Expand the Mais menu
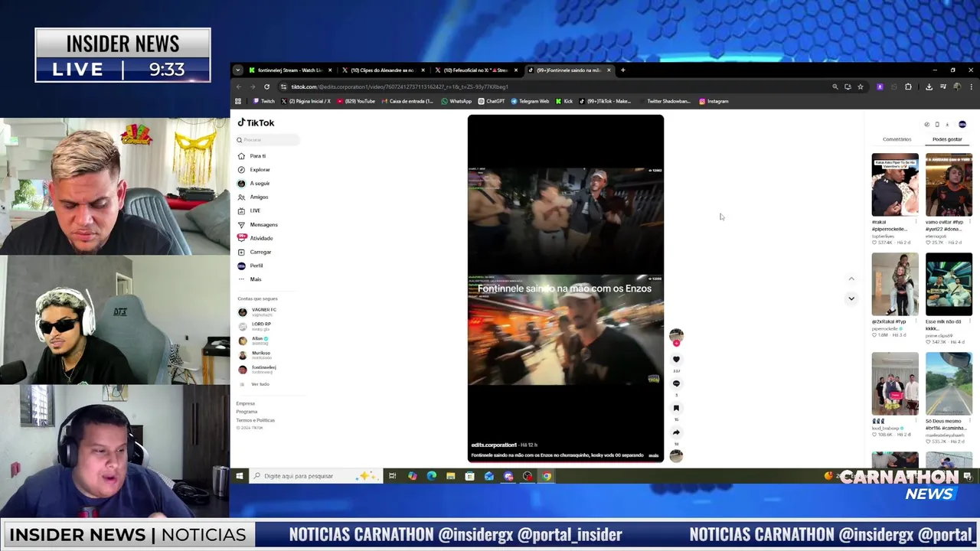This screenshot has height=551, width=980. [x=250, y=279]
